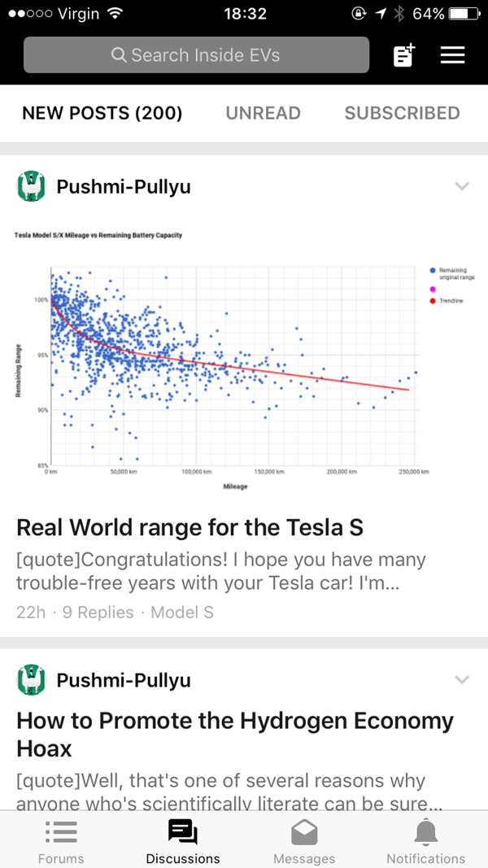Switch to the UNREAD tab
The width and height of the screenshot is (488, 868).
[263, 113]
